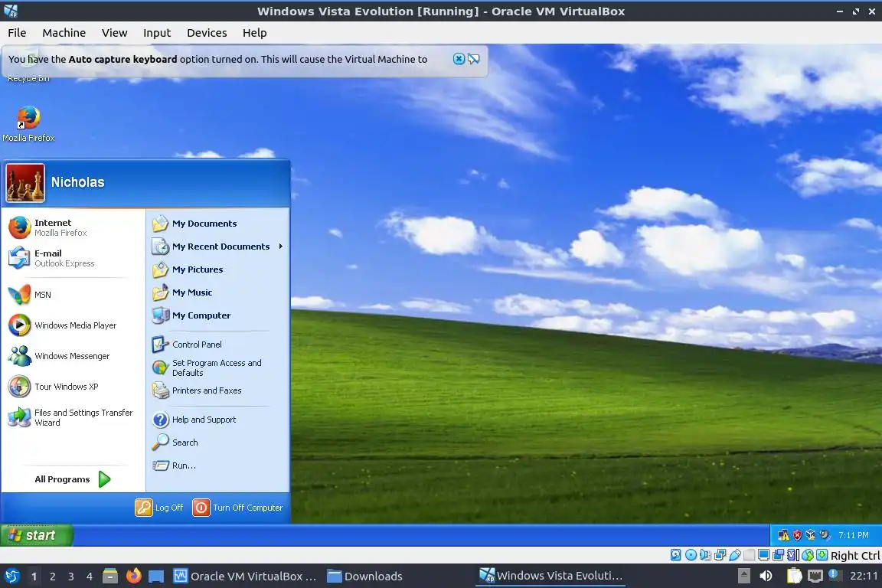
Task: Open the VirtualBox Input menu
Action: pyautogui.click(x=157, y=33)
